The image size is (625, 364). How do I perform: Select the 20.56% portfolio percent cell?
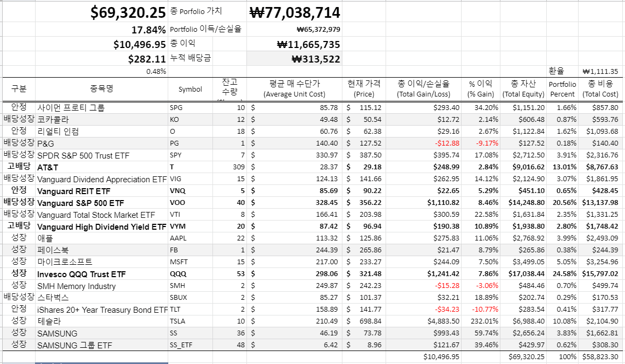pos(562,203)
